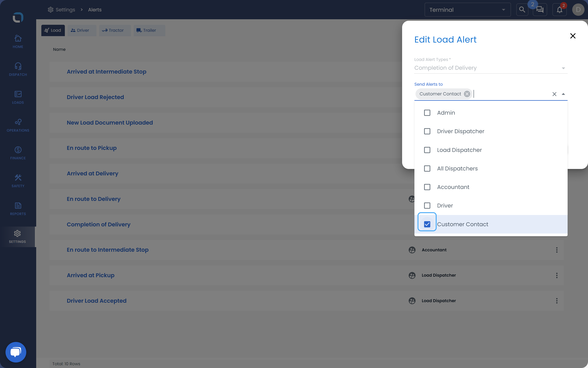Click the search magnifier icon
The width and height of the screenshot is (588, 368).
[x=522, y=10]
